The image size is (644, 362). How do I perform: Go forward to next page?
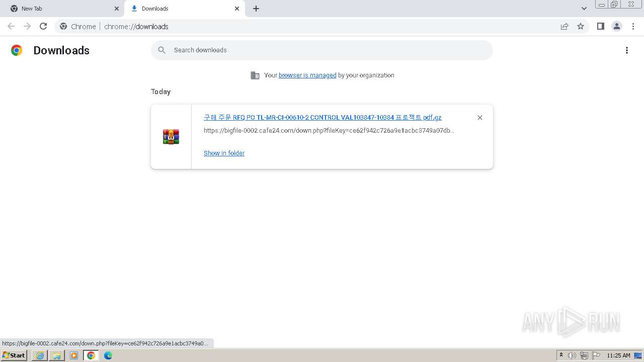point(27,26)
